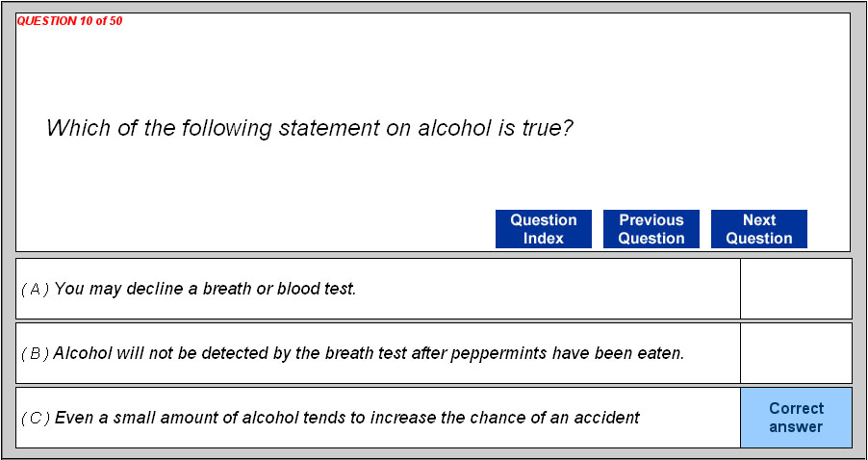Click the blue "Correct answer" box

(796, 418)
